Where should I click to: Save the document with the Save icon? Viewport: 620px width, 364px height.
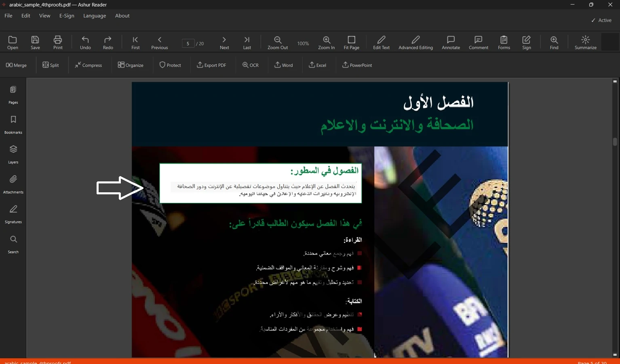[x=35, y=42]
